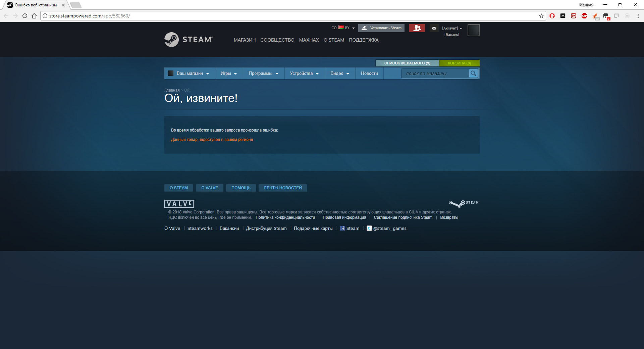
Task: Open the red fast-forward extension icon
Action: pyautogui.click(x=574, y=16)
